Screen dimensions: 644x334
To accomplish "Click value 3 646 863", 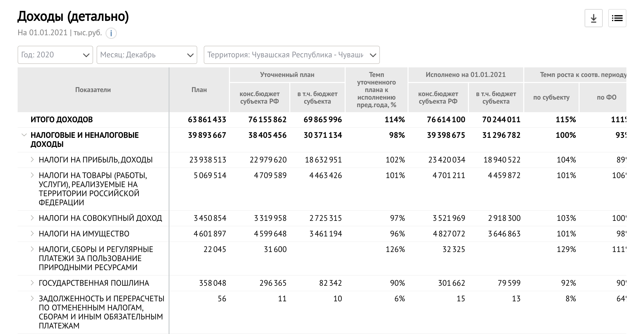I will [504, 234].
